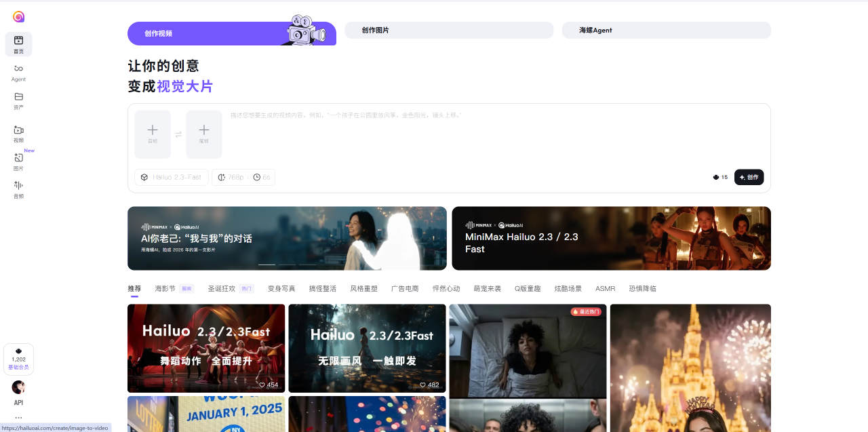Select the 恐惧降临 category tab
The width and height of the screenshot is (868, 432).
pos(642,288)
